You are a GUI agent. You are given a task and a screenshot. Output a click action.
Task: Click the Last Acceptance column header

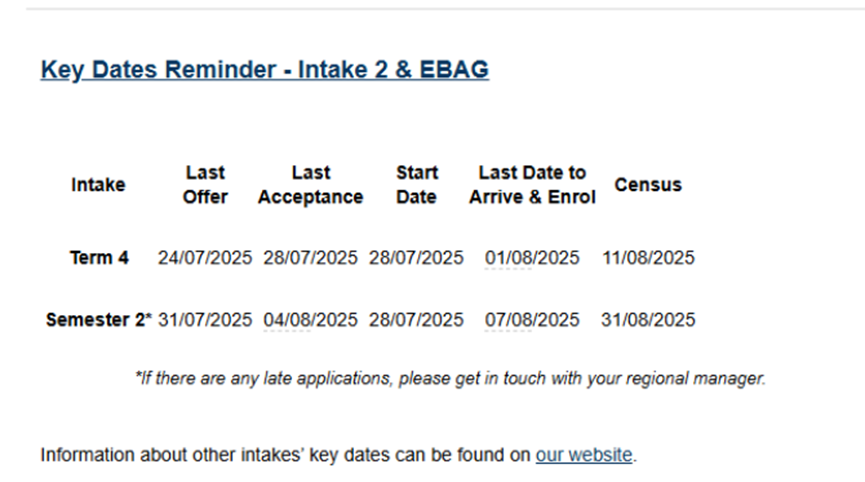coord(311,185)
